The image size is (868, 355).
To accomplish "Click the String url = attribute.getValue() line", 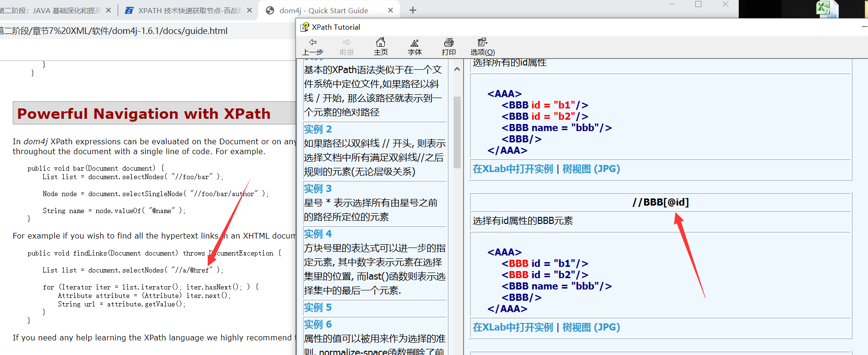I will pyautogui.click(x=122, y=304).
